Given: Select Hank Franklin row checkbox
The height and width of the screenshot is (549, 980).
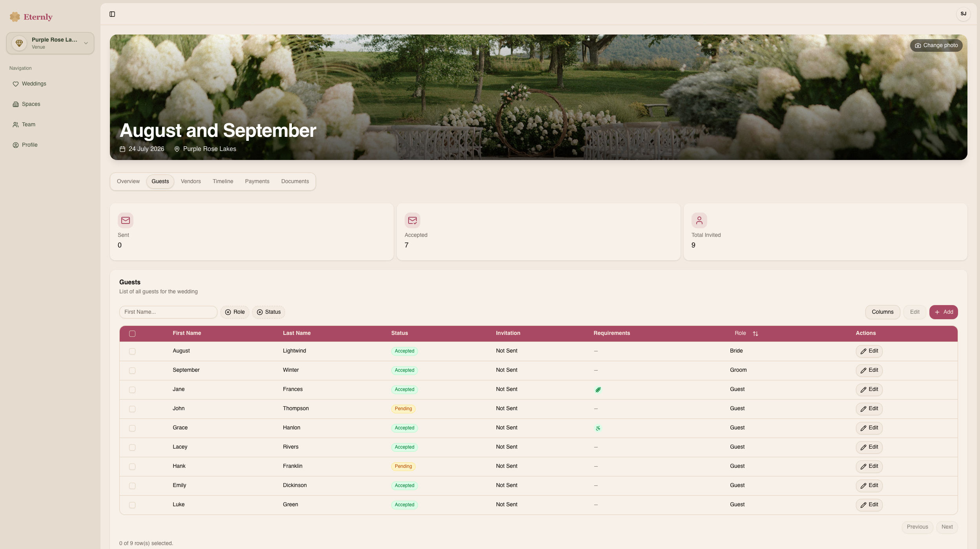Looking at the screenshot, I should [132, 467].
